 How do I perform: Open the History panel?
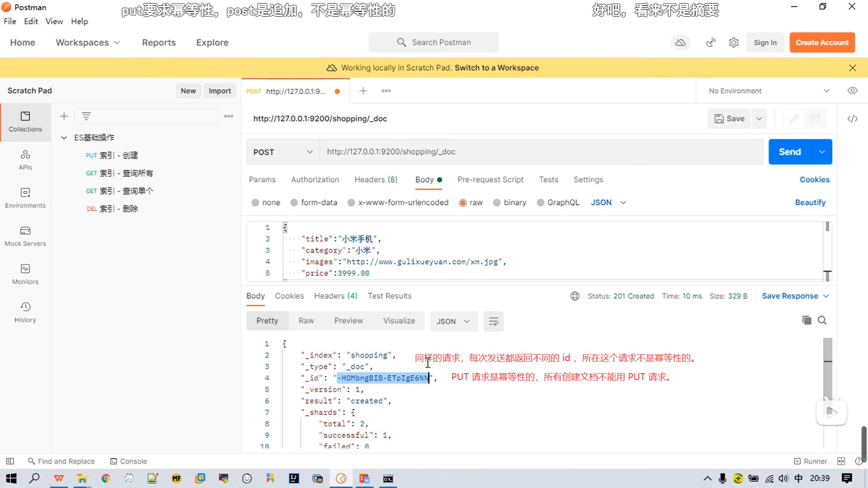coord(25,312)
